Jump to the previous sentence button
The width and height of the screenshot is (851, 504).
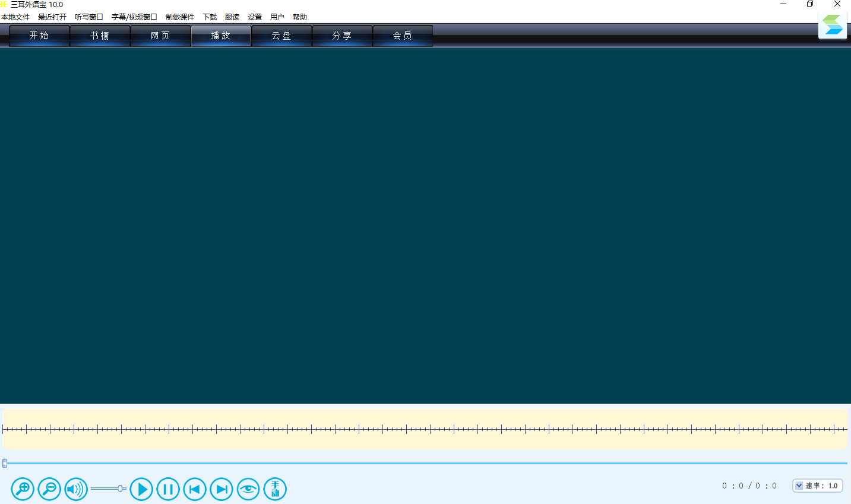pyautogui.click(x=195, y=489)
